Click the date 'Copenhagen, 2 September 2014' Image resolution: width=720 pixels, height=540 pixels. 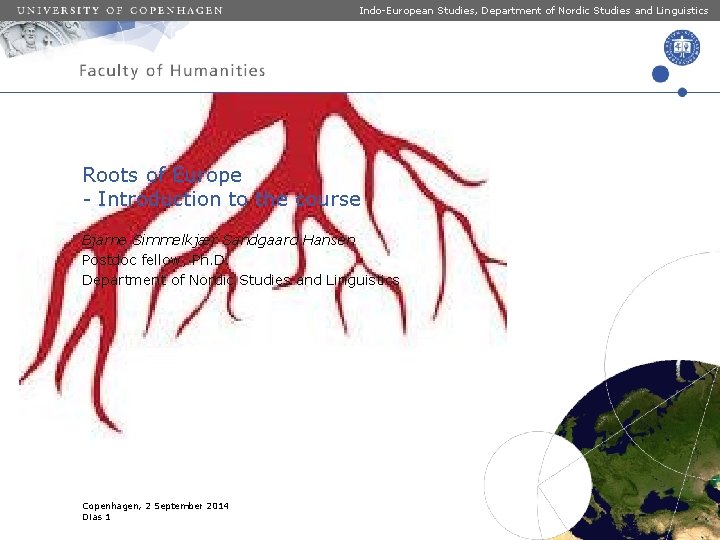pyautogui.click(x=155, y=506)
